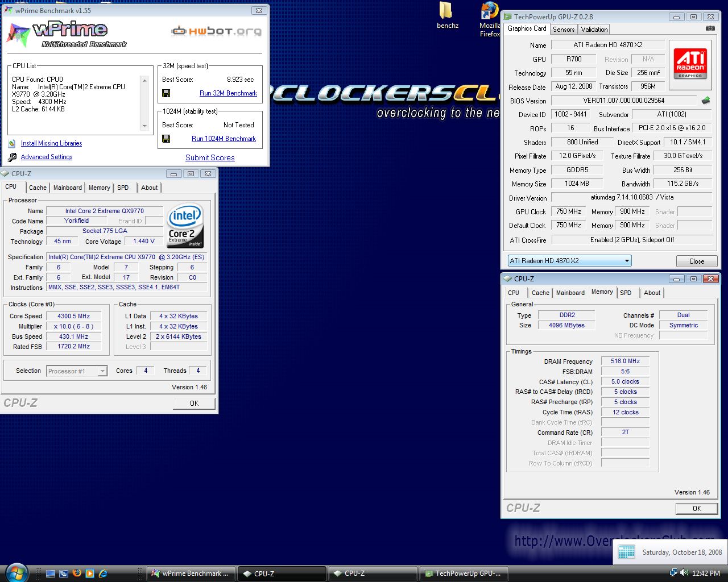The image size is (728, 582).
Task: Click the BIOS Version field in GPU-Z
Action: [x=624, y=101]
